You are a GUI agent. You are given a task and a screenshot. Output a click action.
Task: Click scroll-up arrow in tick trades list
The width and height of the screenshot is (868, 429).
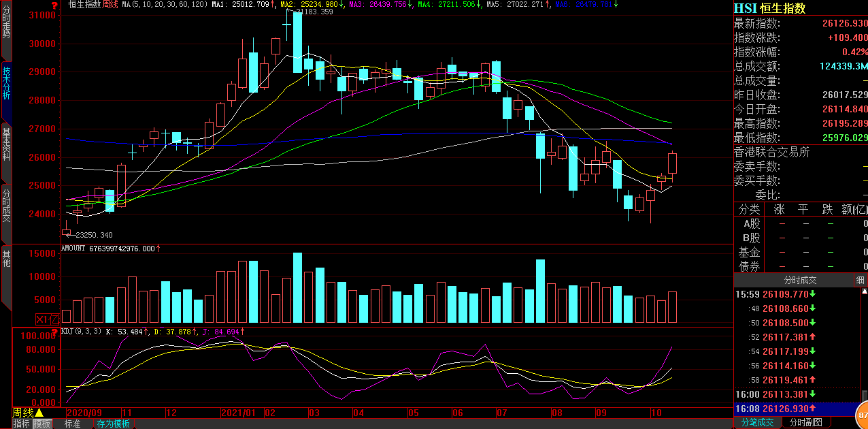point(864,292)
